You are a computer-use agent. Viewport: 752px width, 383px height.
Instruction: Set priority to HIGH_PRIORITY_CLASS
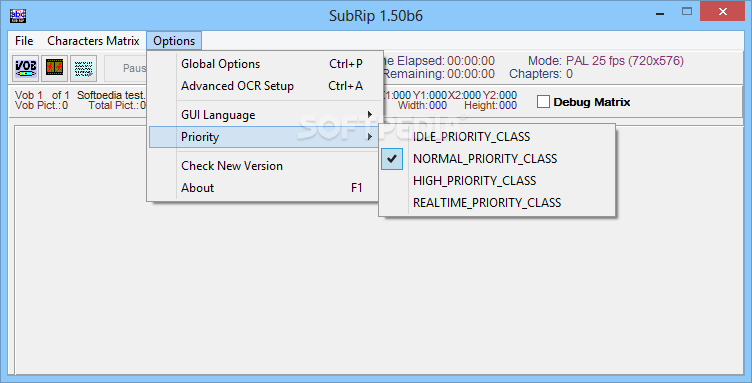pos(497,181)
